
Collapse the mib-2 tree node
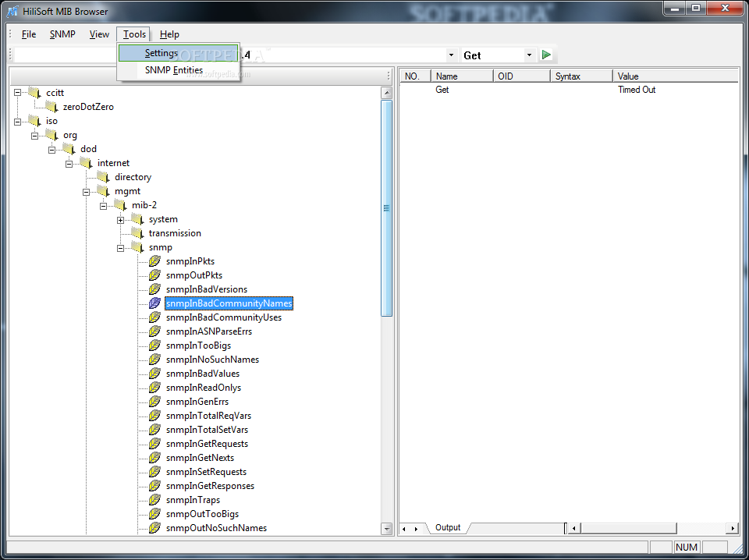pyautogui.click(x=104, y=206)
